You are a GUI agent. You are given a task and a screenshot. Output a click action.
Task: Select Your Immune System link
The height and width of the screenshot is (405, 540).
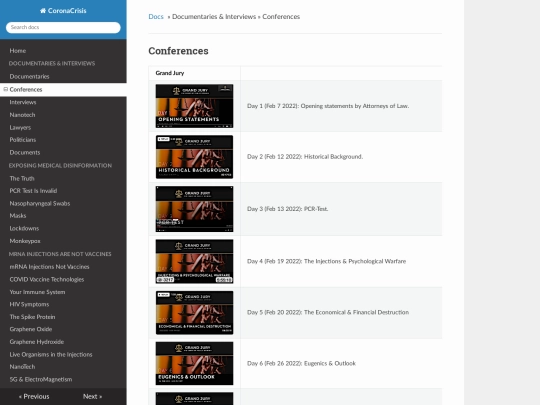(x=37, y=292)
